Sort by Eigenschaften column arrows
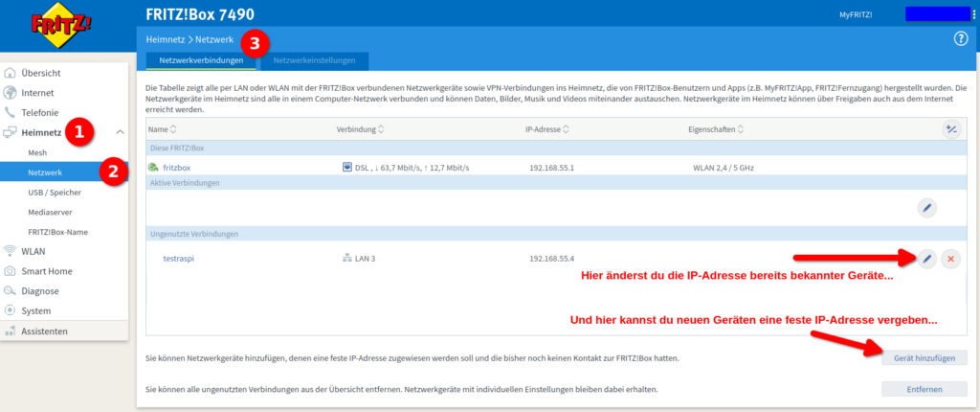Screen dimensions: 980x412 (x=740, y=129)
